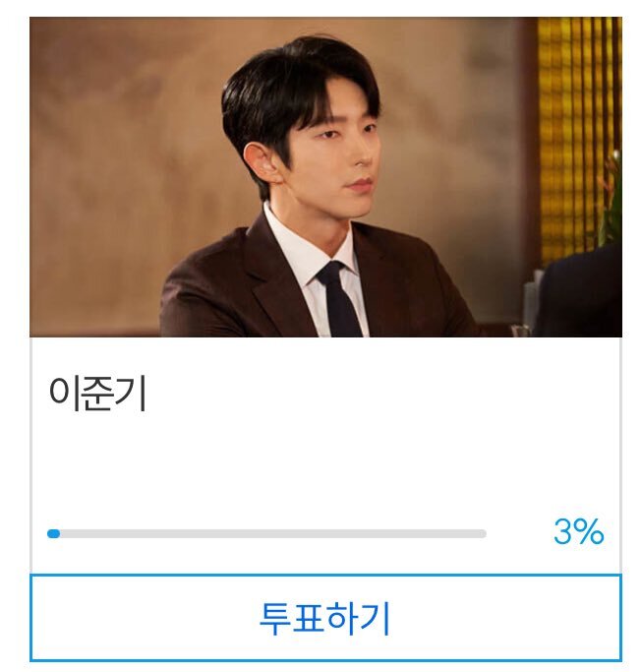Click the grey vote progress bar track
Image resolution: width=641 pixels, height=672 pixels.
click(266, 533)
